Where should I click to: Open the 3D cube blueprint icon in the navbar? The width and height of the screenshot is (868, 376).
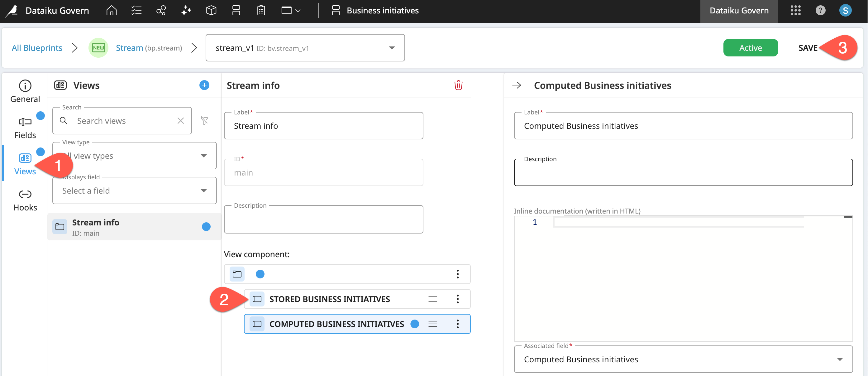point(211,11)
